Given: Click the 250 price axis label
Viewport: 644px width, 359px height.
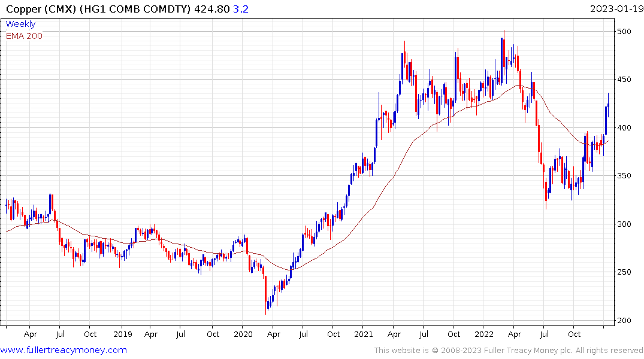Looking at the screenshot, I should 624,272.
